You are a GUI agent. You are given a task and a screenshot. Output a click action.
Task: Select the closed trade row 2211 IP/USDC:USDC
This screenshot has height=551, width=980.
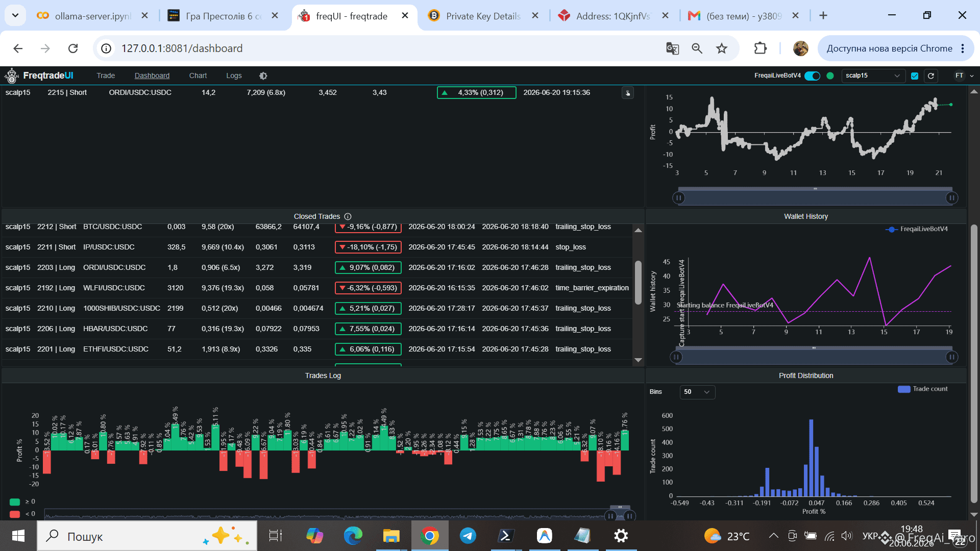pyautogui.click(x=316, y=247)
